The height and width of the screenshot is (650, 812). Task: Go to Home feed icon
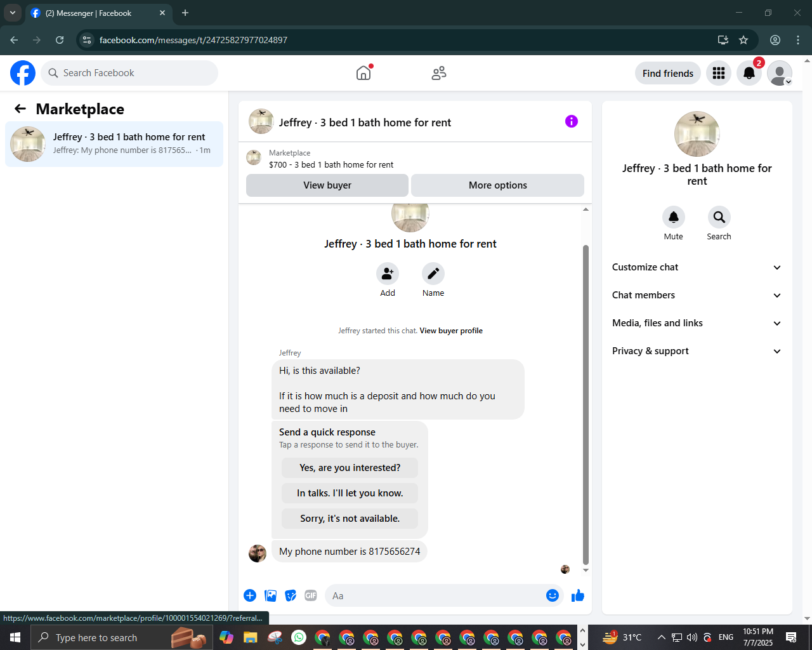[363, 73]
